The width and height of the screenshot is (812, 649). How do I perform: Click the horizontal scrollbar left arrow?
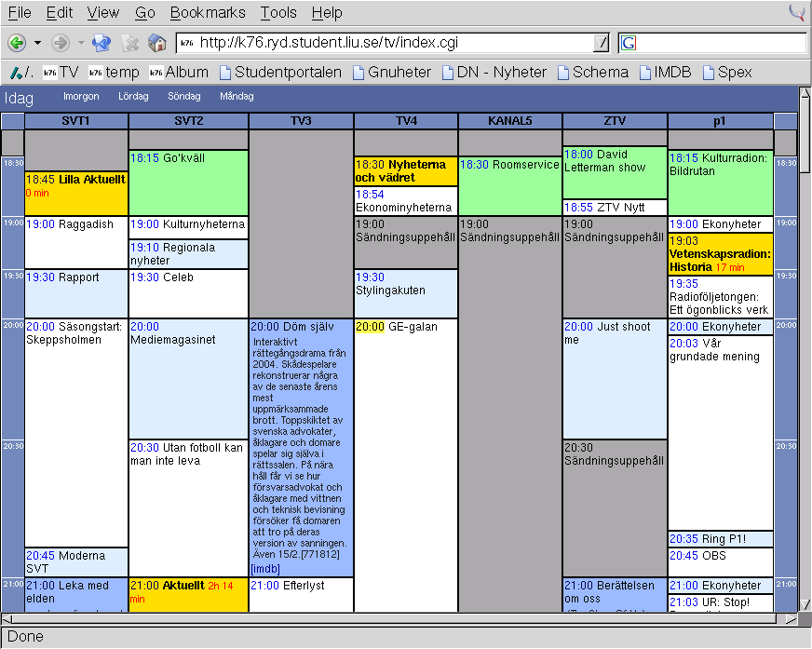coord(7,618)
